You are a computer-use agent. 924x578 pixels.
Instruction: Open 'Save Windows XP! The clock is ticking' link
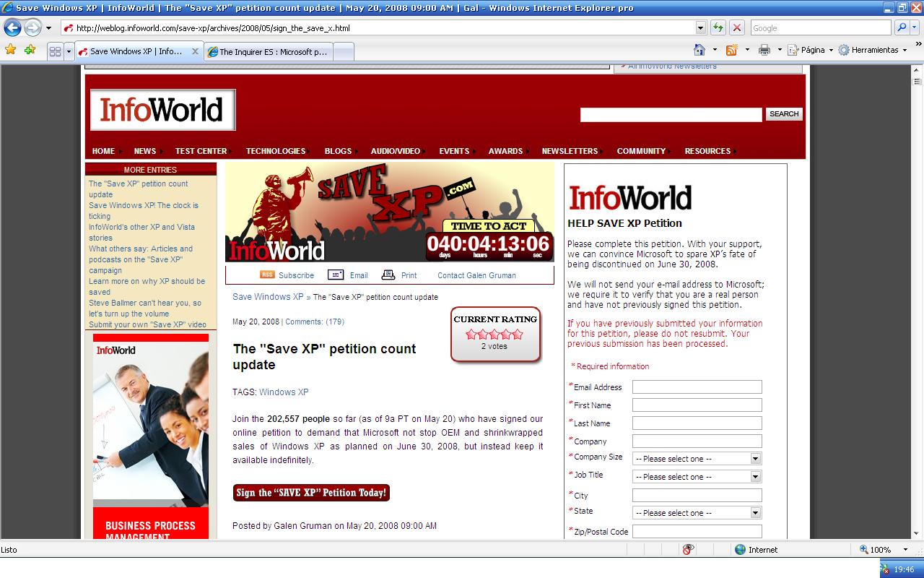tap(144, 210)
